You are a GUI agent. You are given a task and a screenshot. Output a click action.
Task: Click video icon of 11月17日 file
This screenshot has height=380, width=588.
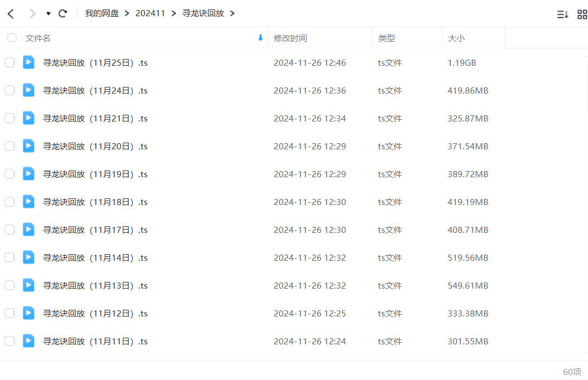coord(28,230)
